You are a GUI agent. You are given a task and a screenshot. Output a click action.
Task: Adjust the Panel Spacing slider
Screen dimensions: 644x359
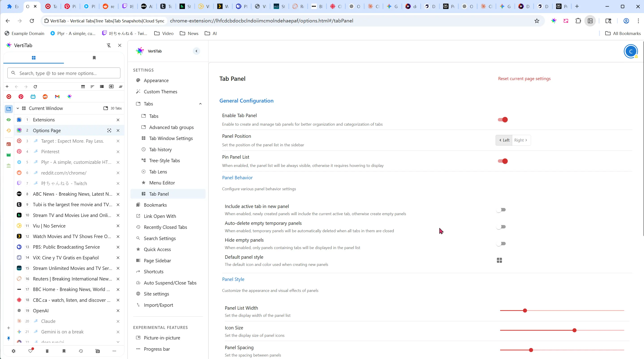[x=562, y=350]
